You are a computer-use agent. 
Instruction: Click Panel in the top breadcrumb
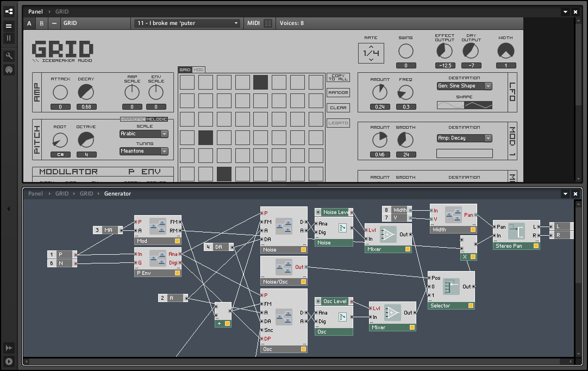tap(35, 11)
